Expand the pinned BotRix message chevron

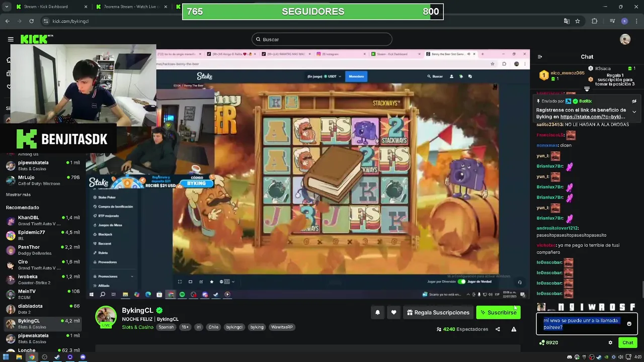[x=634, y=112]
